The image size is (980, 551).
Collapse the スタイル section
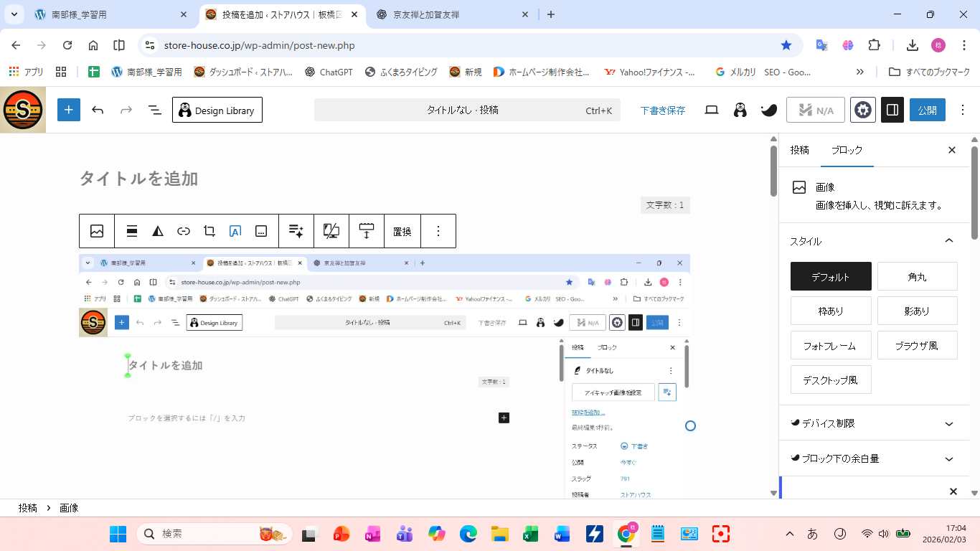948,241
